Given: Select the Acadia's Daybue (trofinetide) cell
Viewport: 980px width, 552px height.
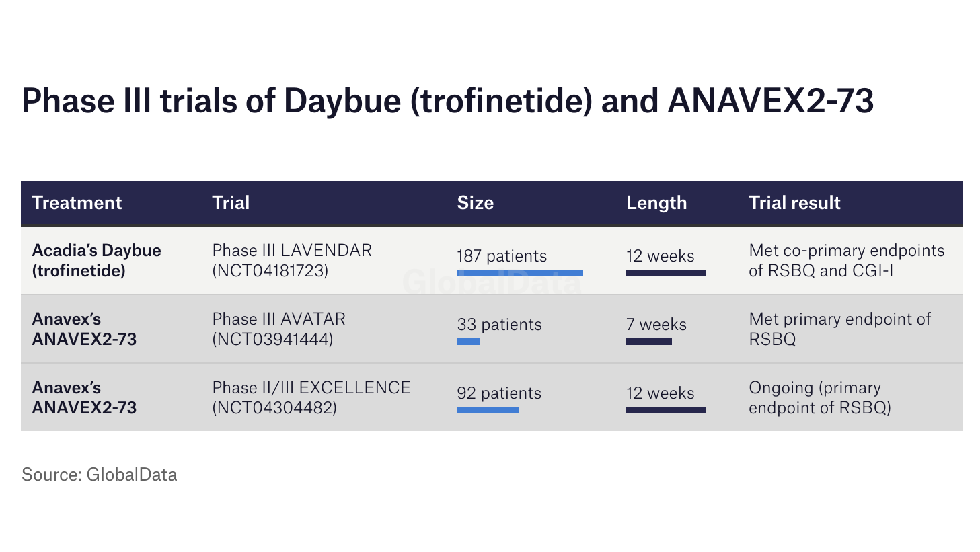Looking at the screenshot, I should coord(96,260).
